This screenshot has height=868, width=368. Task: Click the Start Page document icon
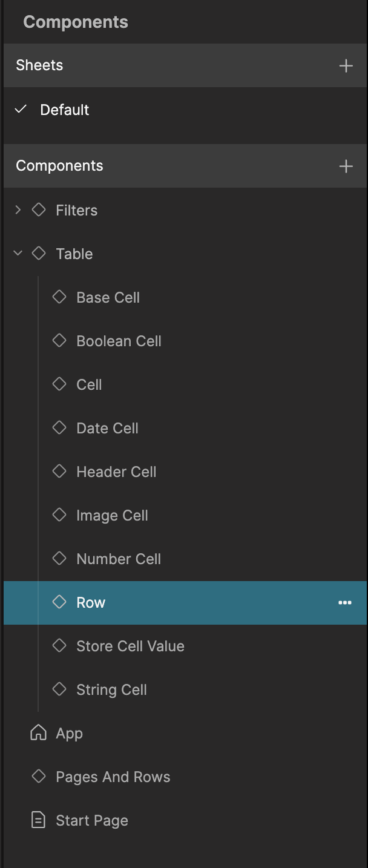click(x=38, y=820)
